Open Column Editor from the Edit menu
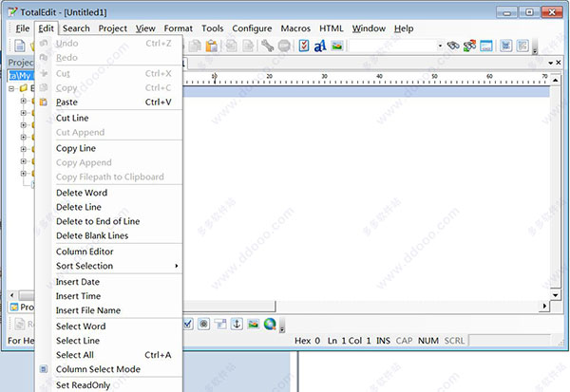This screenshot has width=570, height=392. point(109,252)
